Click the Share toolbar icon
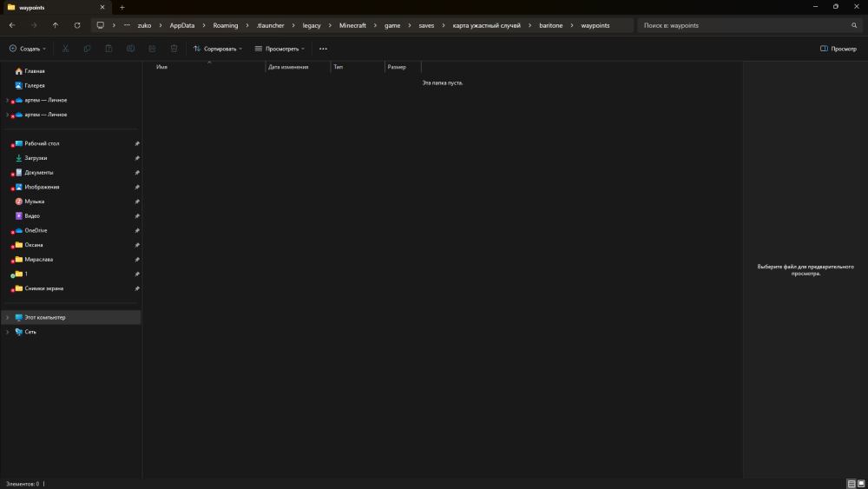 click(152, 49)
